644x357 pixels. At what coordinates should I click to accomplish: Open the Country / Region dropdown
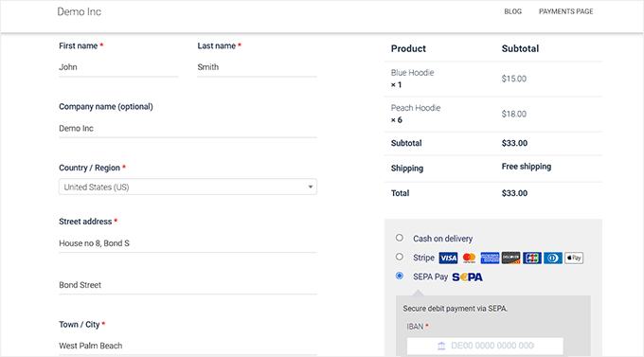(188, 187)
